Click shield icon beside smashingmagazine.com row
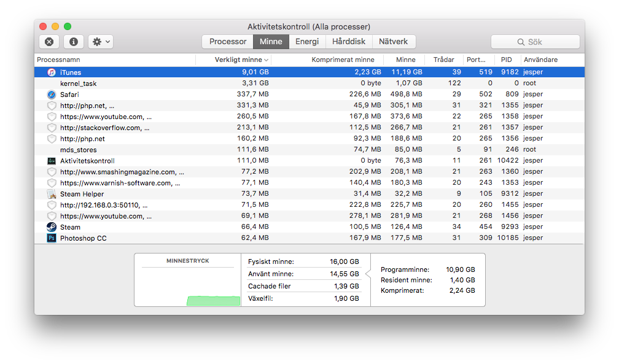 coord(52,172)
